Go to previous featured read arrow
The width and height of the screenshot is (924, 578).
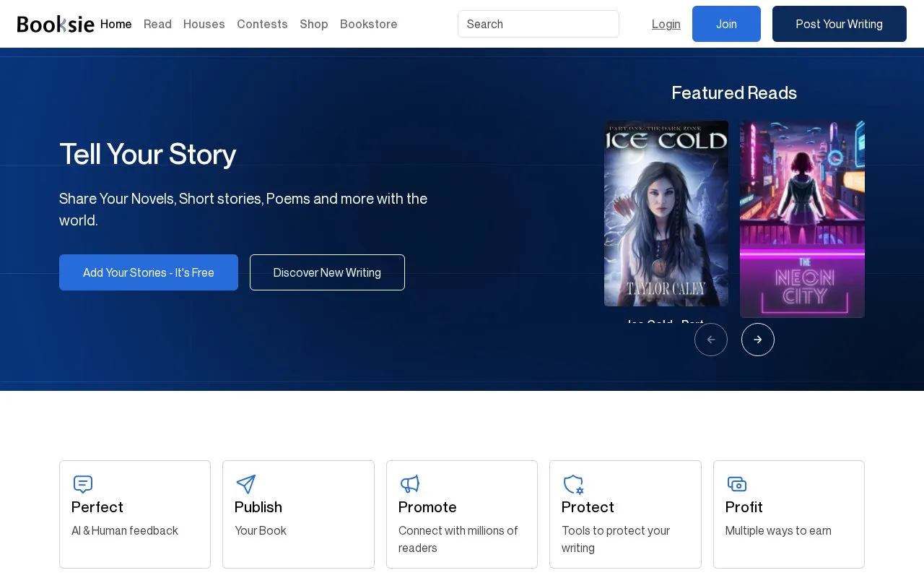tap(711, 340)
